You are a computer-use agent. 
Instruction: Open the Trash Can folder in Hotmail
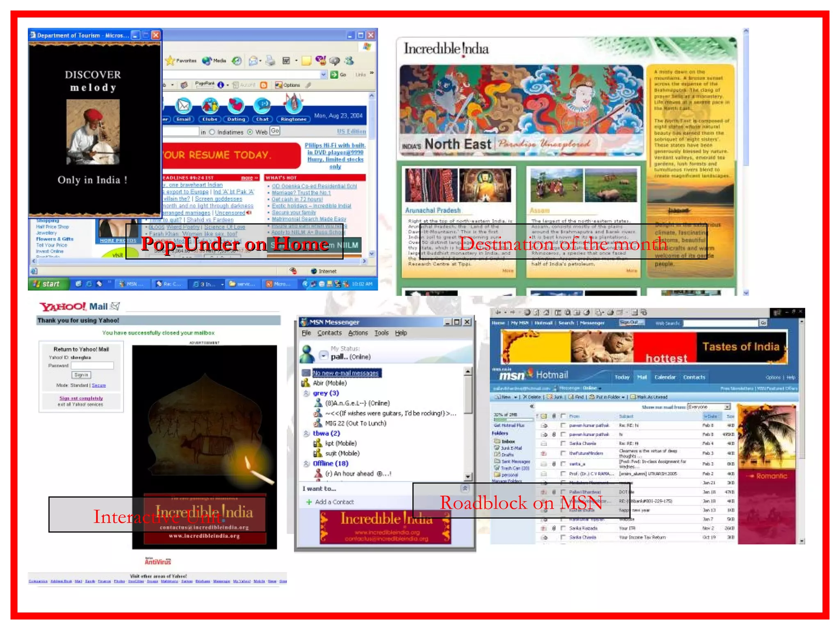point(512,468)
